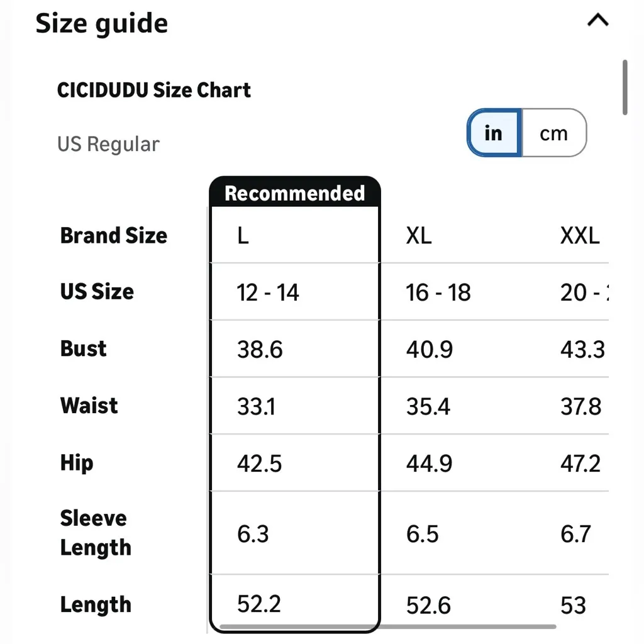Click the 12 - 14 US size cell
The image size is (644, 644).
point(268,292)
